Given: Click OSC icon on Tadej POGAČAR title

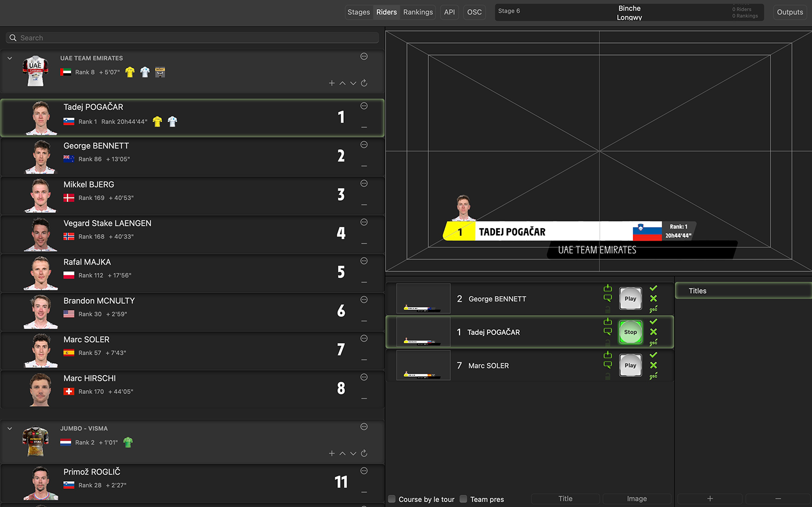Looking at the screenshot, I should (653, 343).
